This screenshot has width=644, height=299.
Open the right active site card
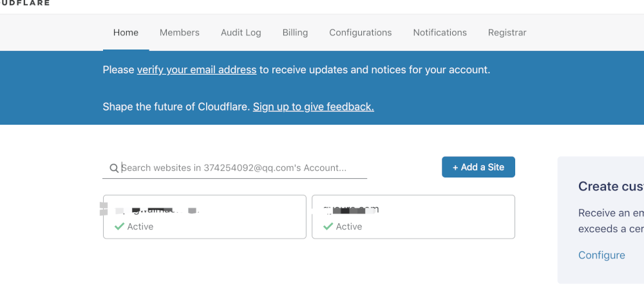[413, 217]
